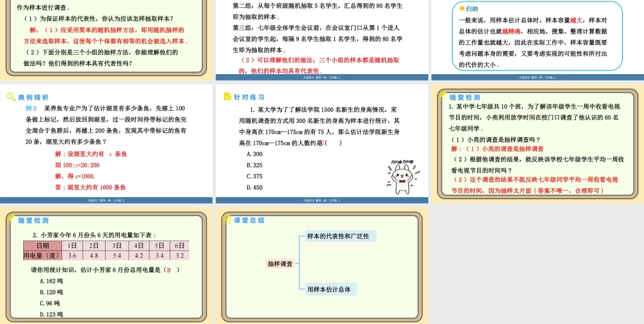Select answer option D.123吨
Screen dimensions: 644x324
[52, 314]
